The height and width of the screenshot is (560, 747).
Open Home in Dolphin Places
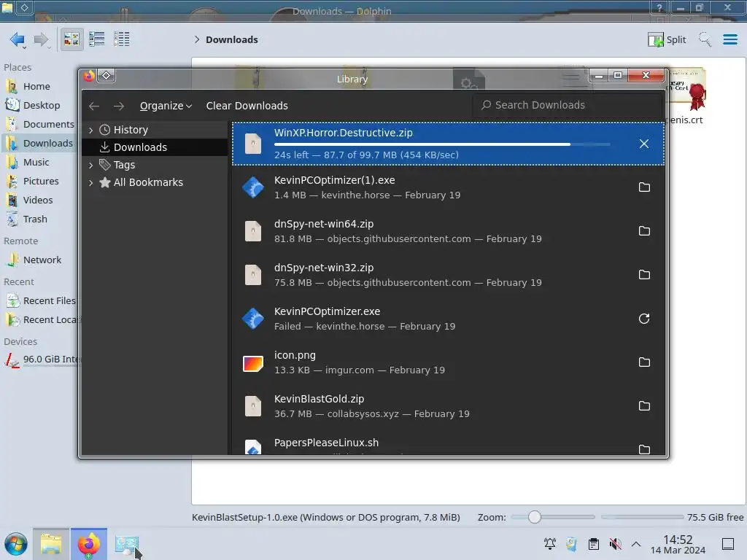(37, 86)
